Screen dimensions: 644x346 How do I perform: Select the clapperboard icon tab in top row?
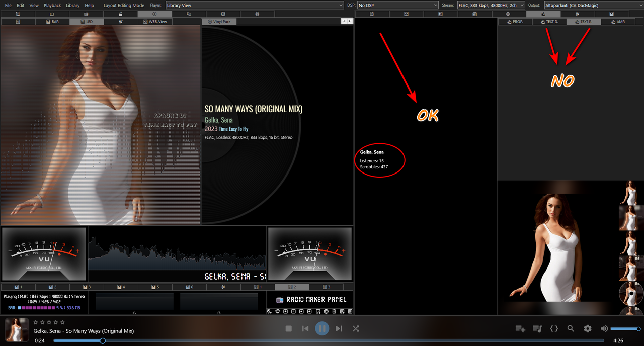click(x=120, y=14)
